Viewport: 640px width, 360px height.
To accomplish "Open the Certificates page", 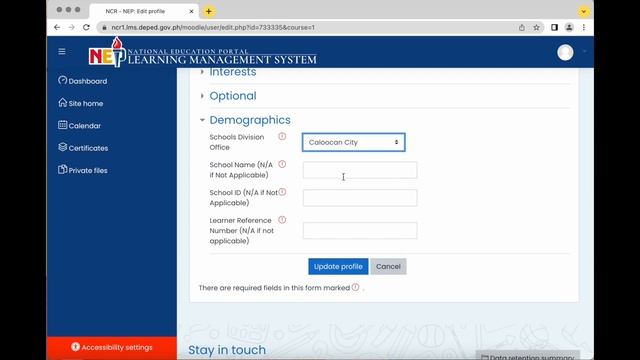I will click(83, 148).
